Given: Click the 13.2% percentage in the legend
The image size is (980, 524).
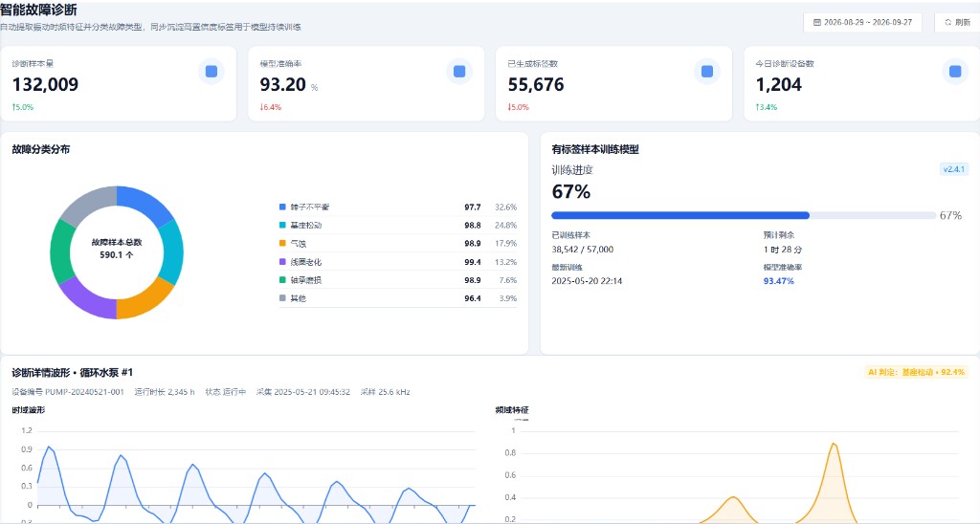Looking at the screenshot, I should coord(505,262).
